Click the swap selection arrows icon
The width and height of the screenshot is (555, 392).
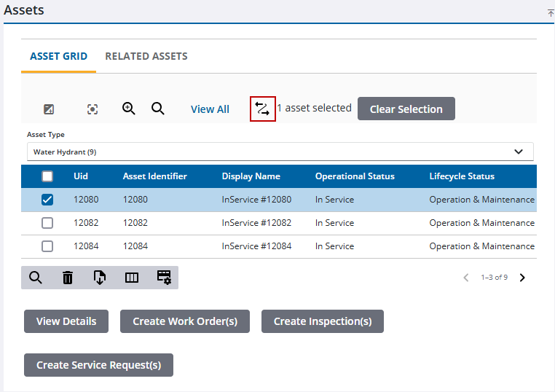tap(262, 109)
